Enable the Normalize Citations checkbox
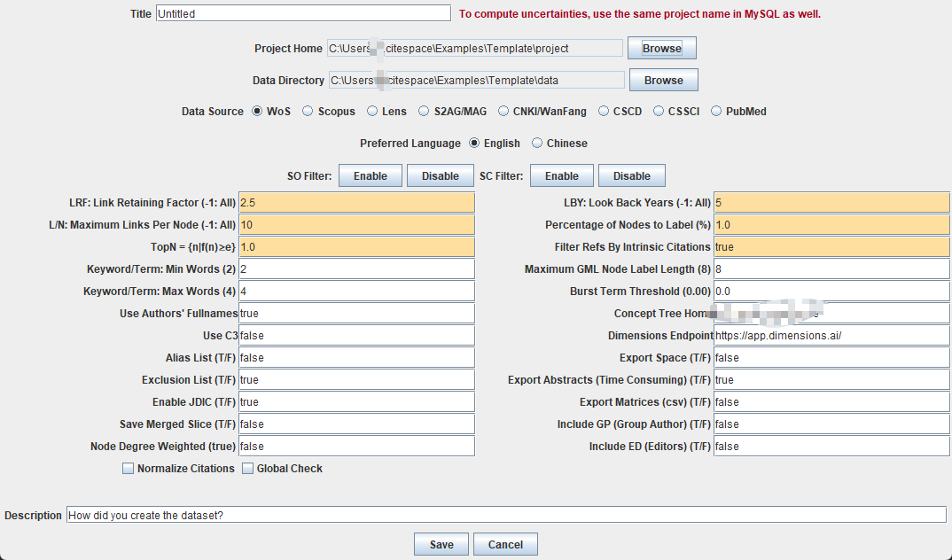Image resolution: width=952 pixels, height=560 pixels. tap(129, 469)
